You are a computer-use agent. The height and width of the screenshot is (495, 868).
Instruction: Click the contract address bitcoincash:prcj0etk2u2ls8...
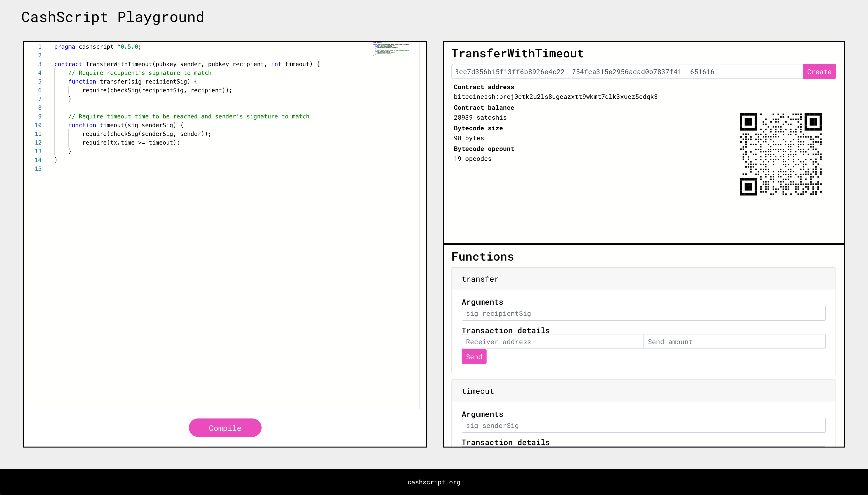pyautogui.click(x=556, y=97)
